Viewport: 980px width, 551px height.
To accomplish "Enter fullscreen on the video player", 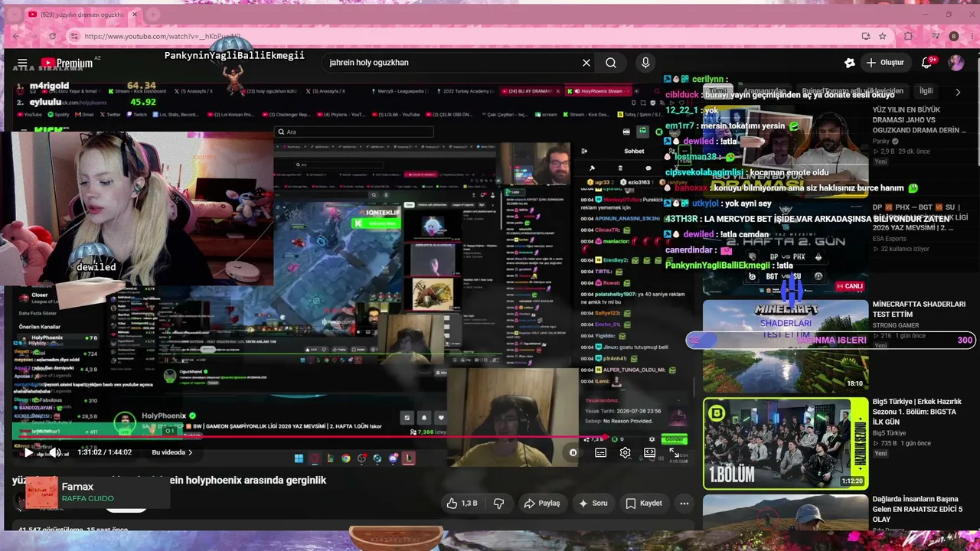I will pyautogui.click(x=674, y=452).
